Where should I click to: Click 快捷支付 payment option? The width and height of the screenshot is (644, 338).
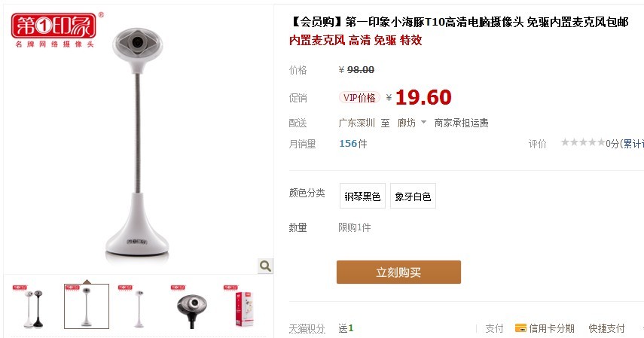[606, 328]
